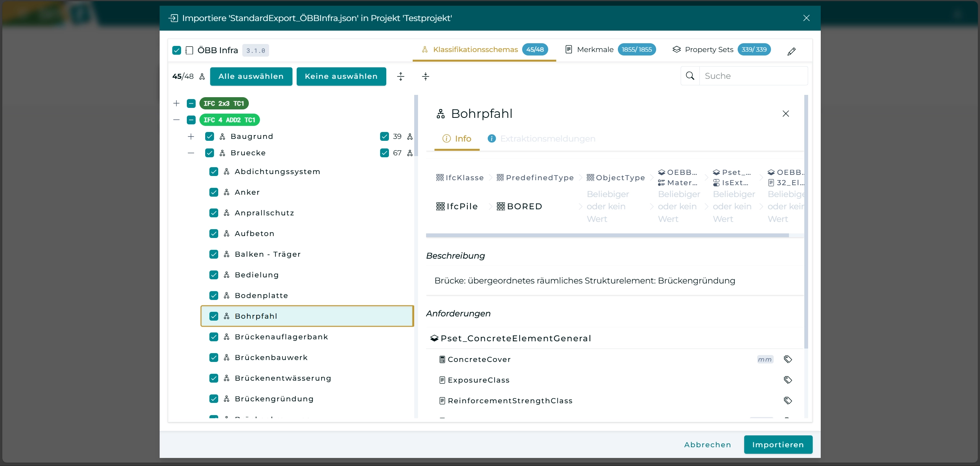980x466 pixels.
Task: Click the Pset_ConcreteElementGeneral layers icon
Action: pyautogui.click(x=434, y=338)
